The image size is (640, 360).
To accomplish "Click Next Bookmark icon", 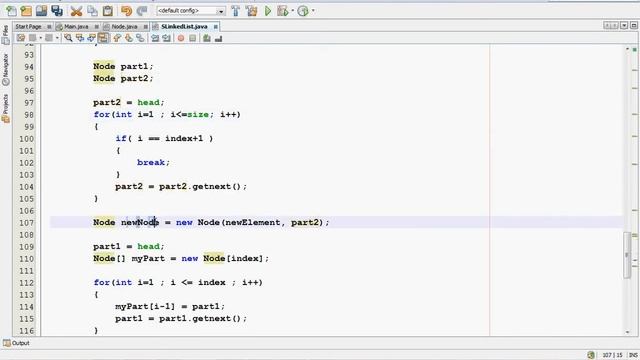I will point(129,38).
